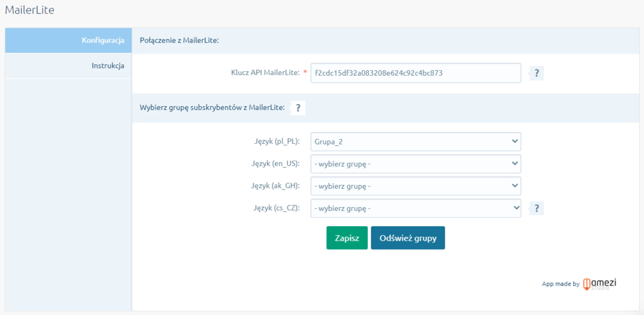Click the 'App made by' text
Screen dimensions: 644x315
pyautogui.click(x=561, y=284)
